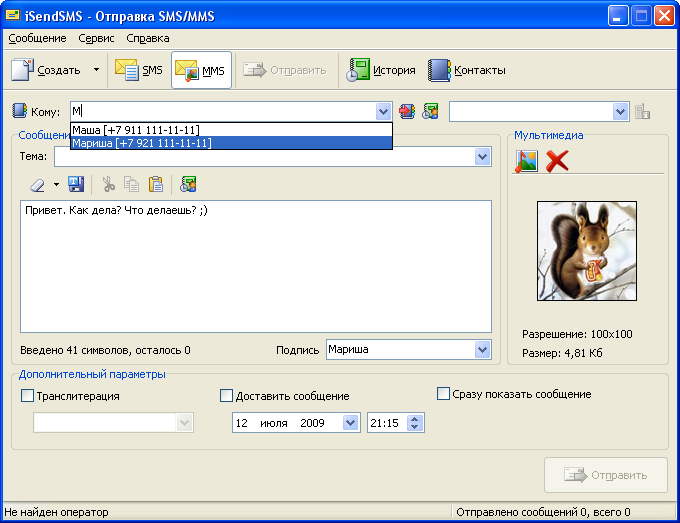The height and width of the screenshot is (523, 680).
Task: Click the iSendSMS title bar icon
Action: point(13,16)
